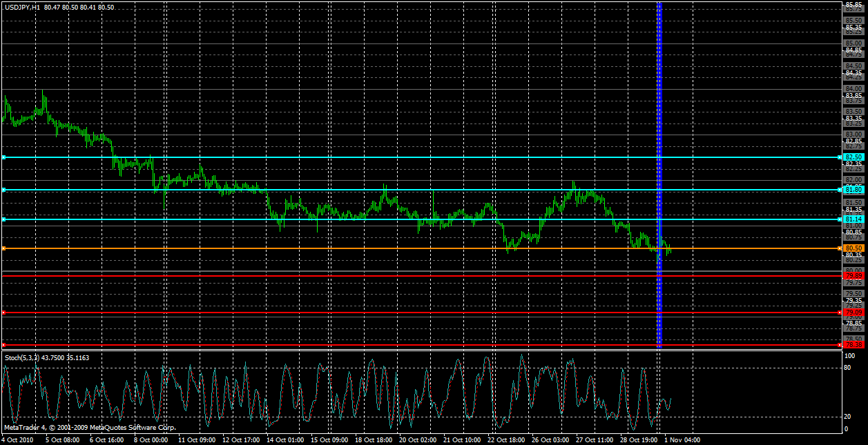Click the red 79.89 price label

[853, 275]
